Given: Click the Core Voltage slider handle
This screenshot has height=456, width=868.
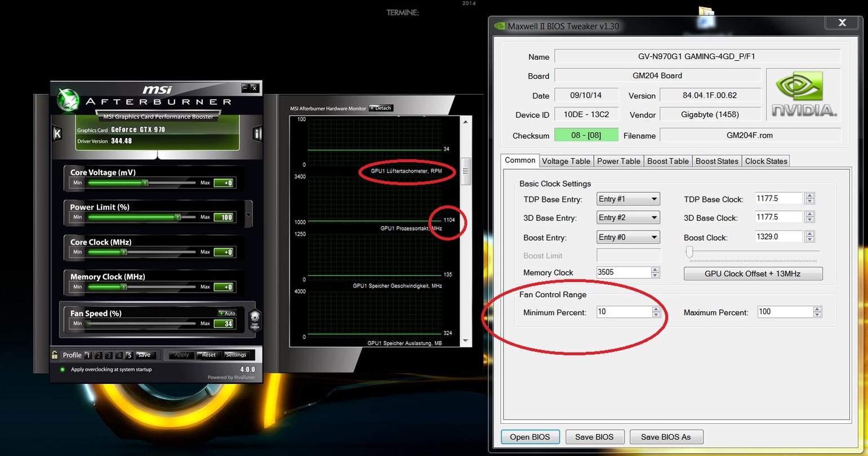Looking at the screenshot, I should (x=145, y=183).
